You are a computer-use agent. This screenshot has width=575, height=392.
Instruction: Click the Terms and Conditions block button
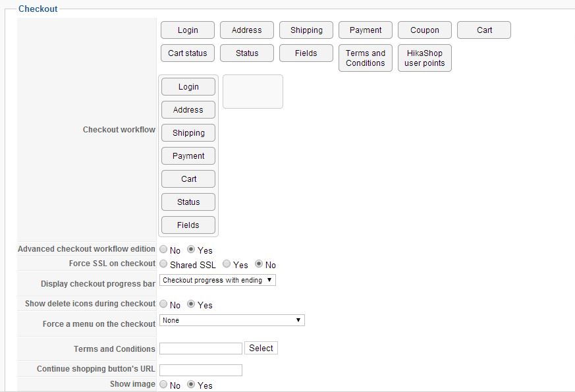point(366,58)
